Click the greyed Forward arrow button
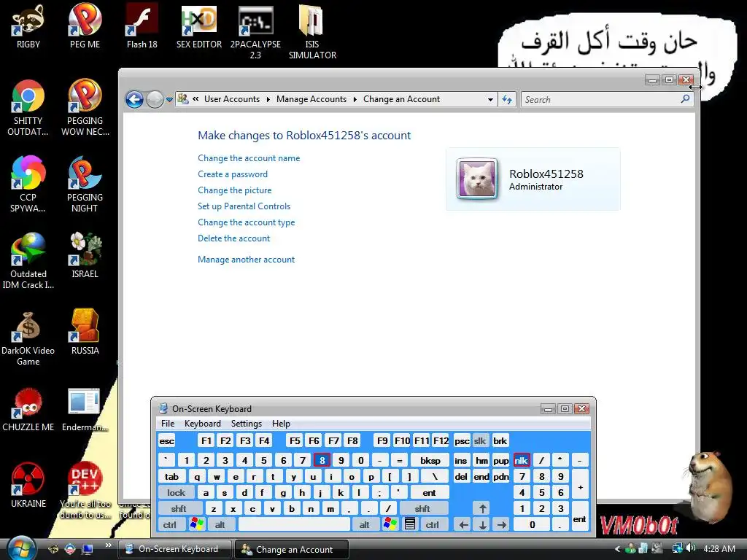The image size is (747, 560). pos(155,99)
